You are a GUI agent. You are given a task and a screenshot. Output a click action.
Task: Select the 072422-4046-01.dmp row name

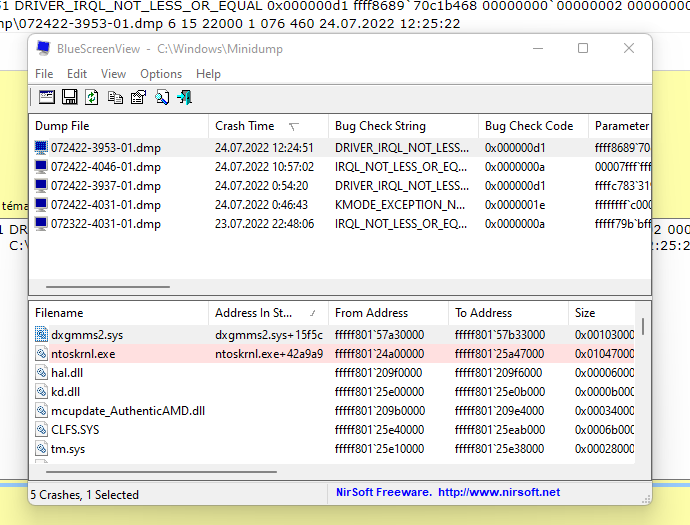[x=106, y=167]
